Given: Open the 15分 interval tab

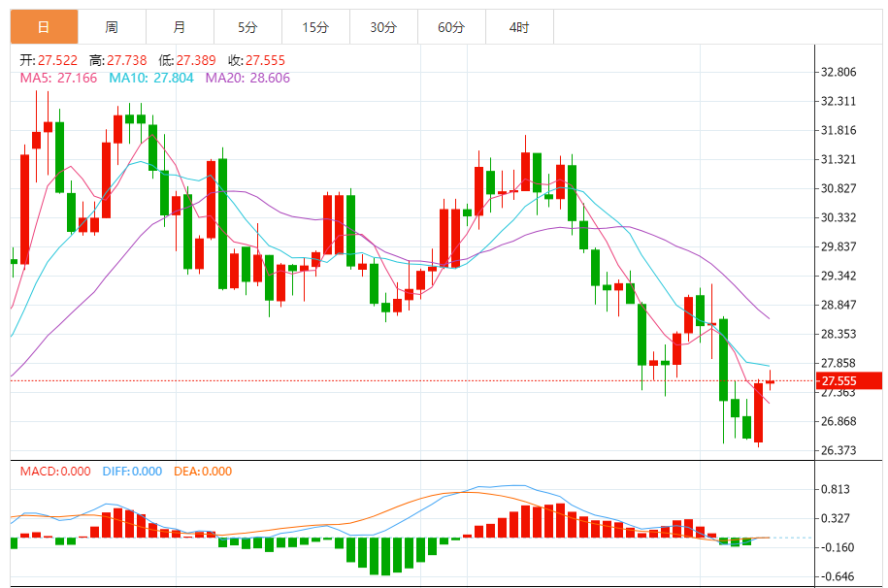Looking at the screenshot, I should (316, 26).
